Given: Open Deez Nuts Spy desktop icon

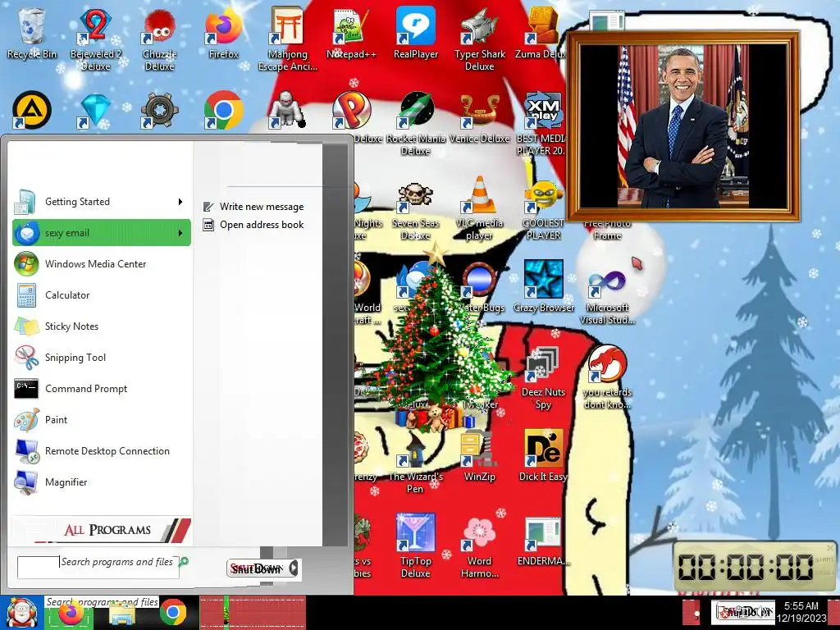Looking at the screenshot, I should [x=543, y=377].
